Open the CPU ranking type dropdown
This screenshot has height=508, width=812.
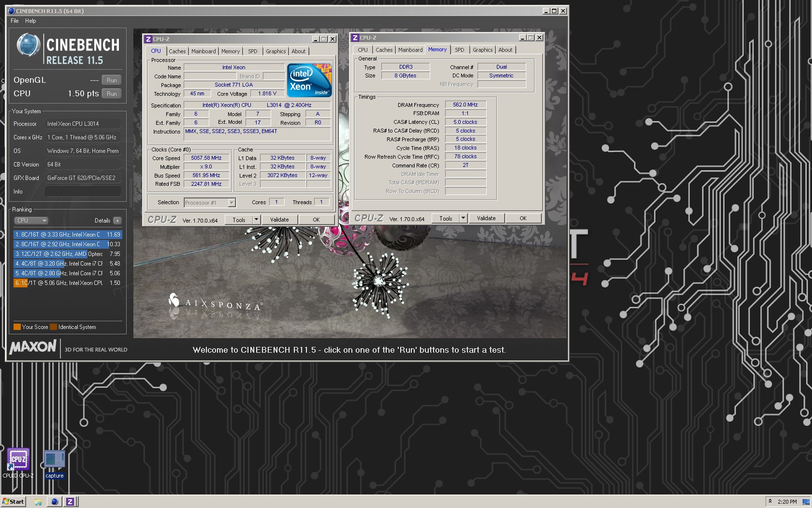[x=31, y=221]
